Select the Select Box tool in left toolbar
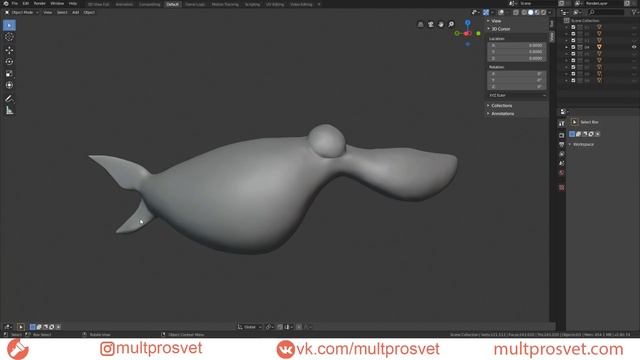Viewport: 640px width, 360px height. pyautogui.click(x=9, y=25)
